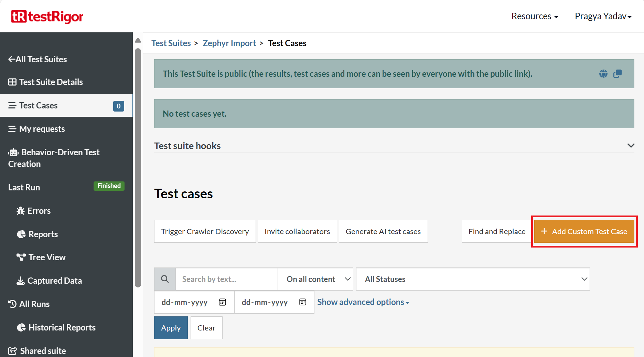Image resolution: width=644 pixels, height=357 pixels.
Task: Click the Apply filter button
Action: (x=171, y=328)
